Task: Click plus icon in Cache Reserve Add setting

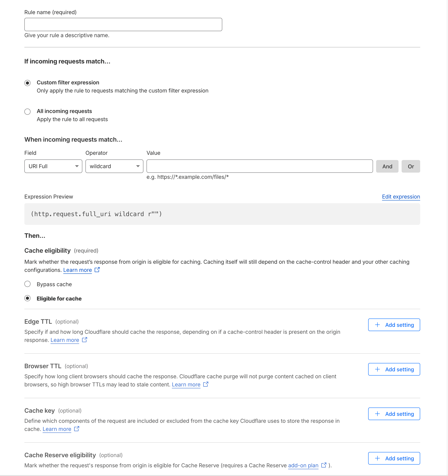Action: 377,458
